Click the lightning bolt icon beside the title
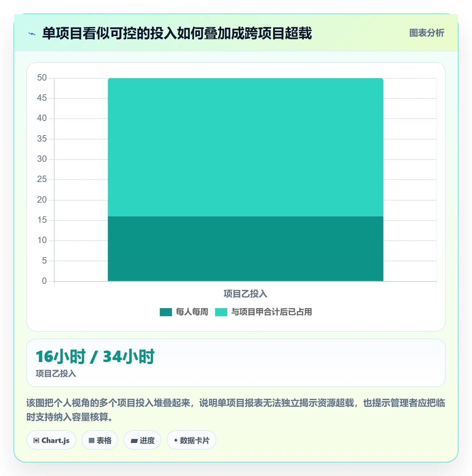This screenshot has height=476, width=472. (x=32, y=34)
